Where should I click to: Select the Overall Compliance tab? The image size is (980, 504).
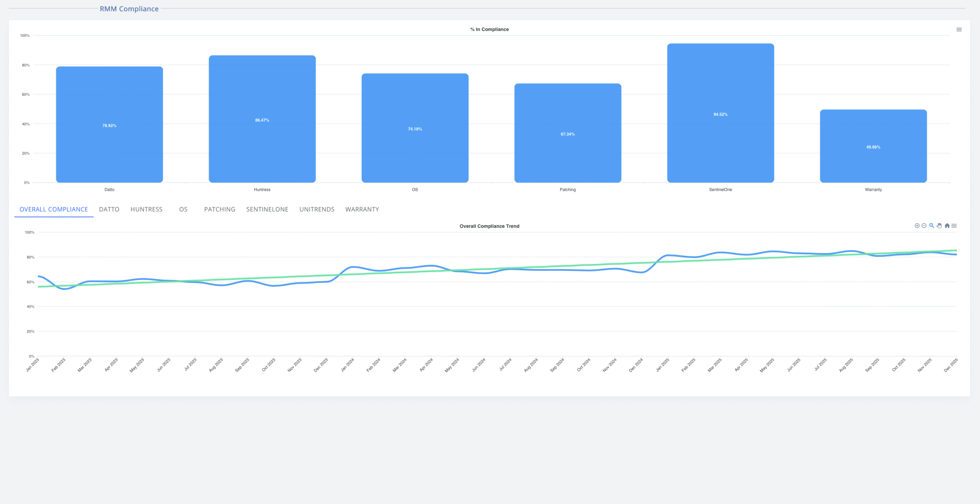point(54,209)
